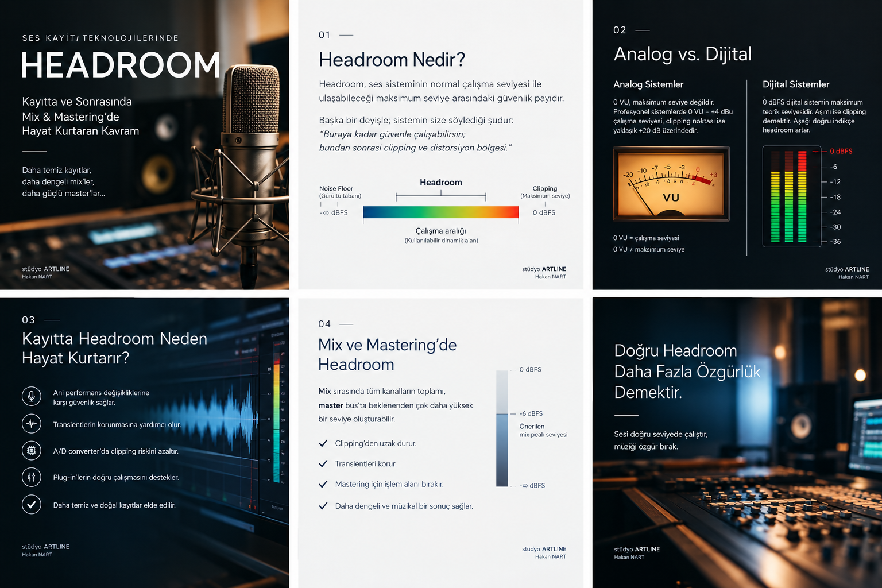The height and width of the screenshot is (588, 882).
Task: Select the "Sesi doğru seviyede çalıştır," line
Action: pyautogui.click(x=661, y=434)
